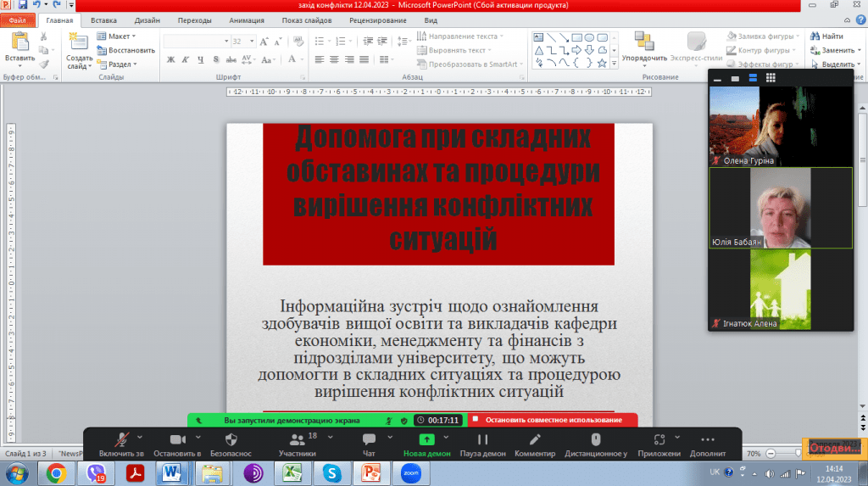The height and width of the screenshot is (486, 868).
Task: Expand the Макет layout dropdown
Action: tap(119, 36)
